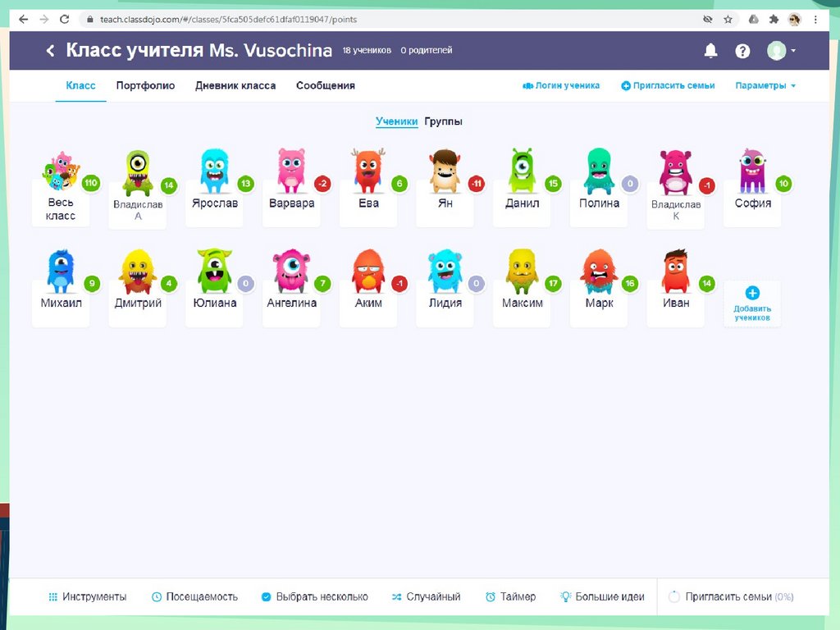Select Варвара's pink monster avatar

(x=291, y=171)
